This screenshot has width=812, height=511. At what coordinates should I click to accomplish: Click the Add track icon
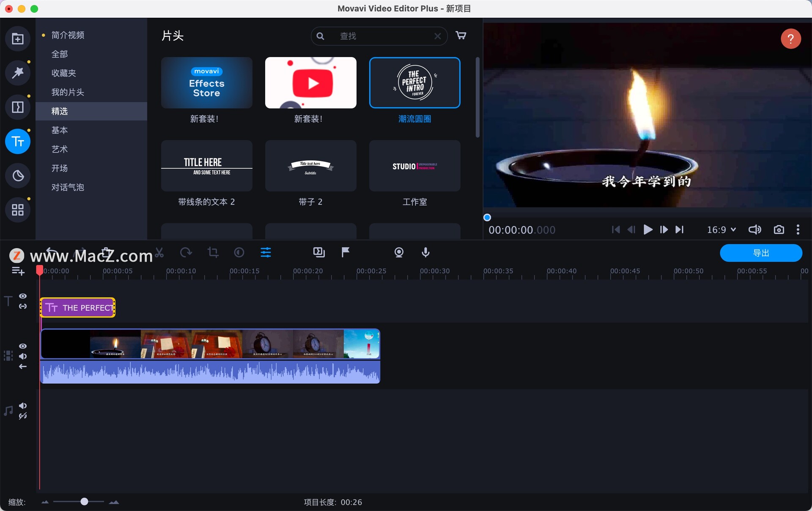click(18, 271)
